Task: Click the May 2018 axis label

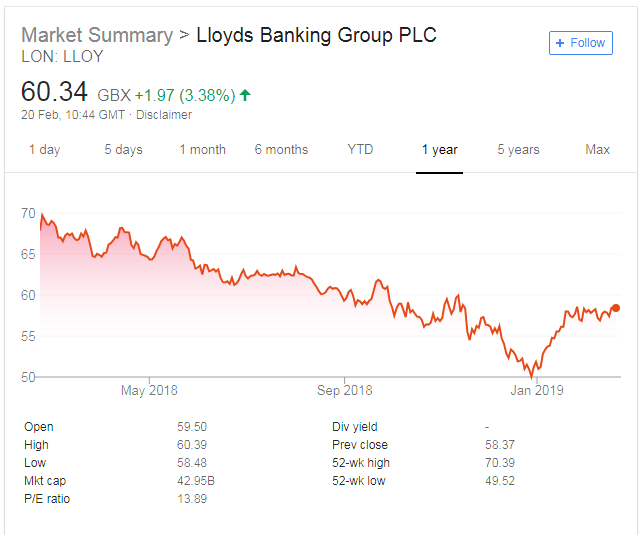Action: (149, 390)
